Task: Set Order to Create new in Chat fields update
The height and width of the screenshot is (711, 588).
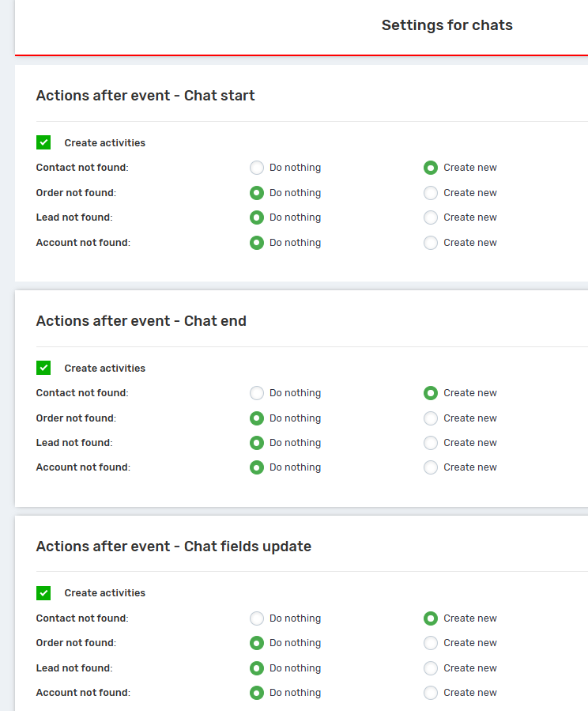Action: (x=431, y=643)
